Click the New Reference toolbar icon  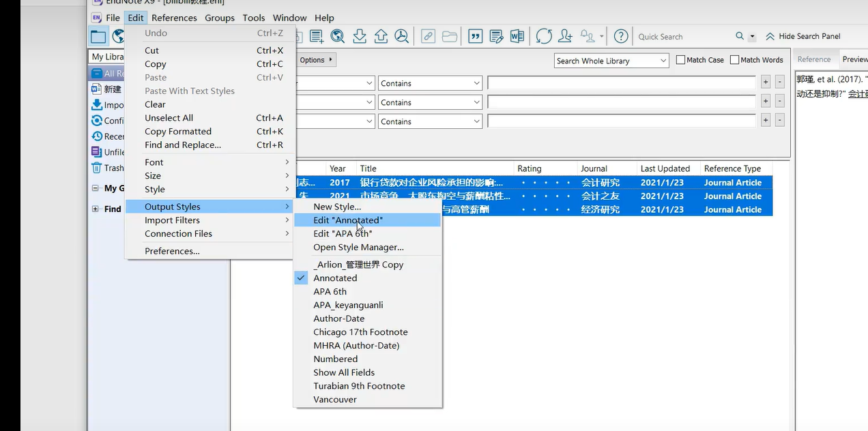click(317, 36)
